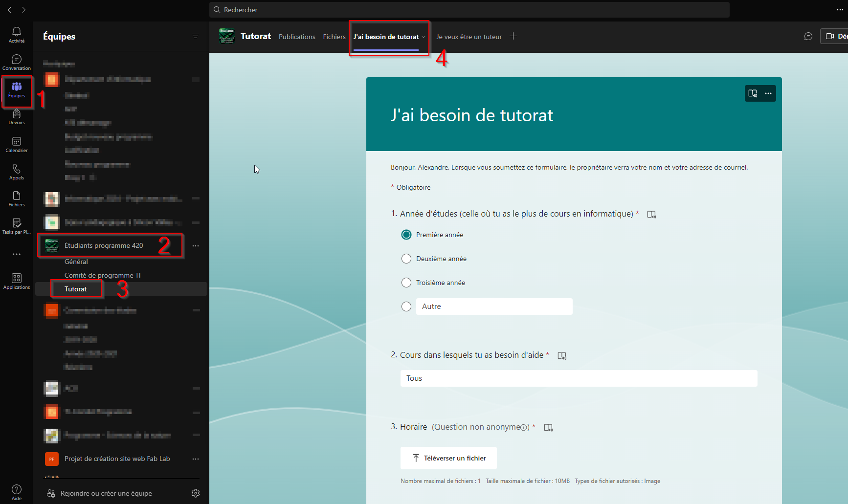Viewport: 848px width, 504px height.
Task: Select the J'ai besoin de tutorat tab
Action: (386, 37)
